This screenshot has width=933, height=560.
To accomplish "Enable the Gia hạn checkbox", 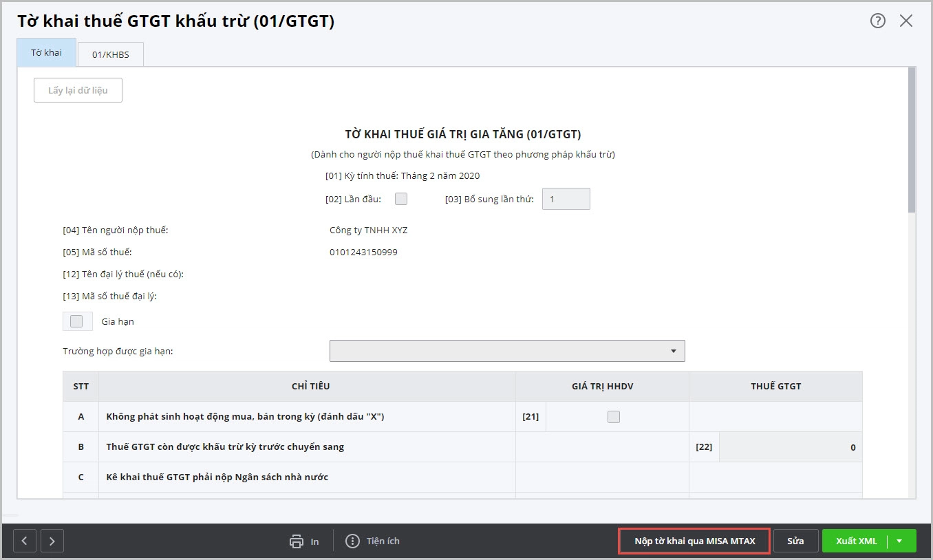I will point(76,321).
